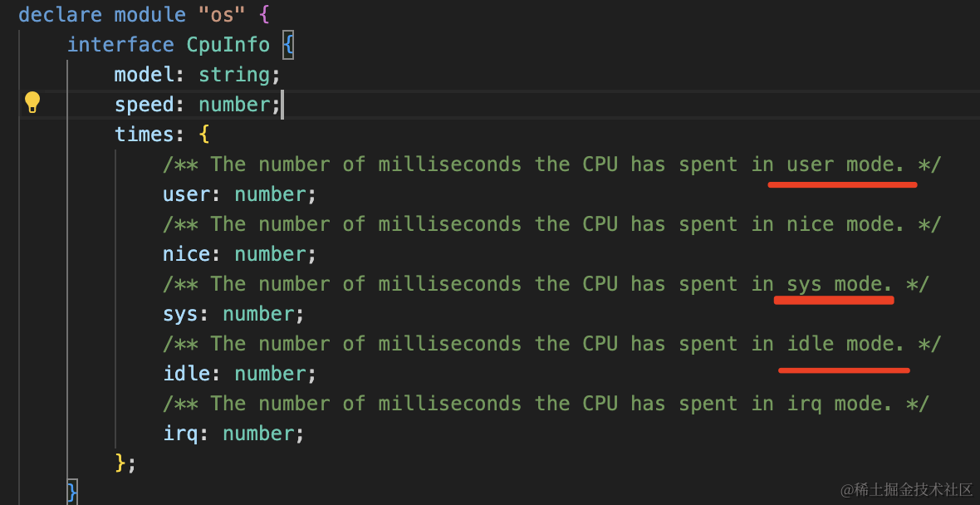
Task: Click the opening brace after times:
Action: 203,135
